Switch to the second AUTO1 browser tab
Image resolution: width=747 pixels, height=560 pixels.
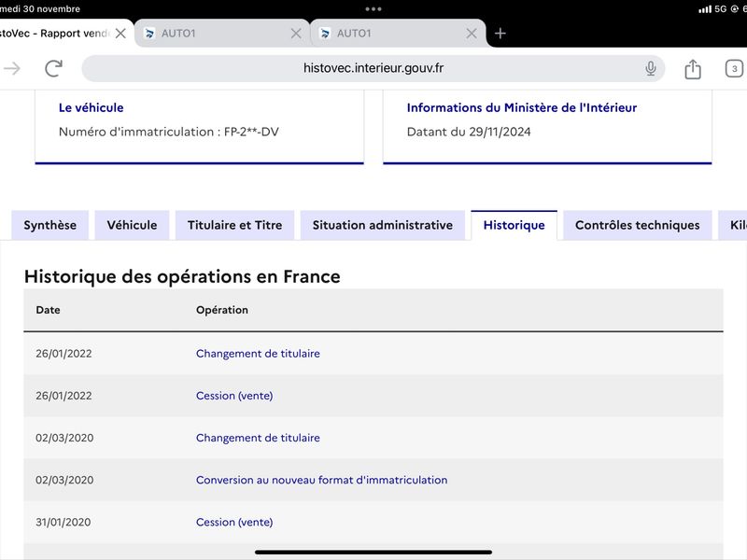coord(398,34)
